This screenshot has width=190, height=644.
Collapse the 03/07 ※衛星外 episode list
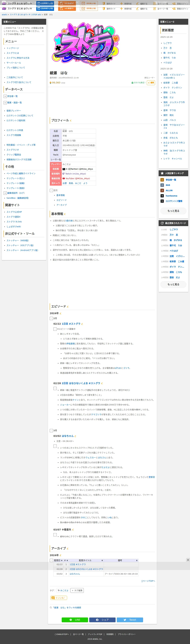(x=55, y=535)
